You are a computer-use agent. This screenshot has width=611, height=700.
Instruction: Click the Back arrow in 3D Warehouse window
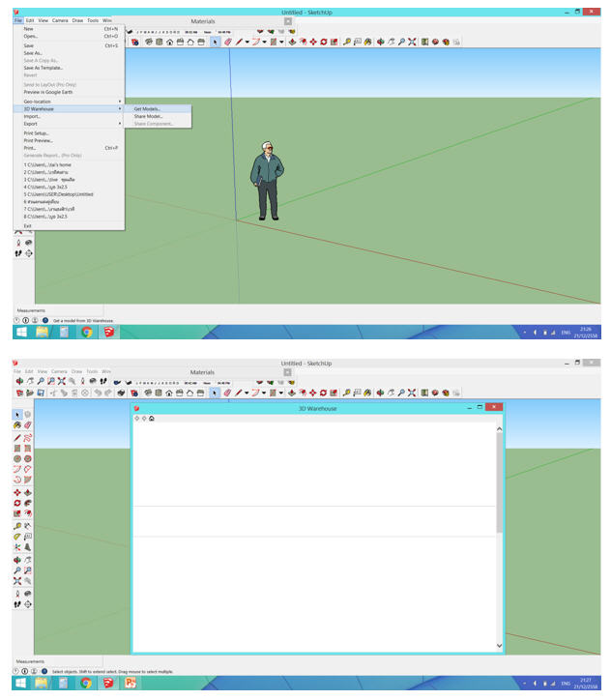[x=137, y=419]
